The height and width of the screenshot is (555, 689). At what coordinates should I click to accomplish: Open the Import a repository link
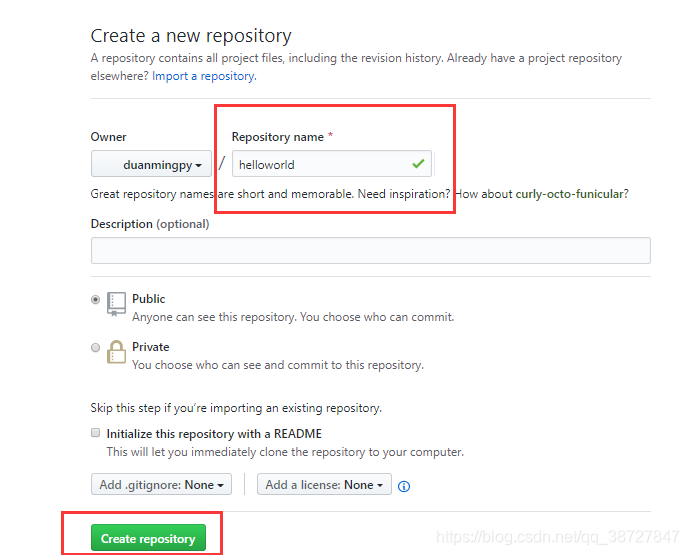pyautogui.click(x=204, y=76)
